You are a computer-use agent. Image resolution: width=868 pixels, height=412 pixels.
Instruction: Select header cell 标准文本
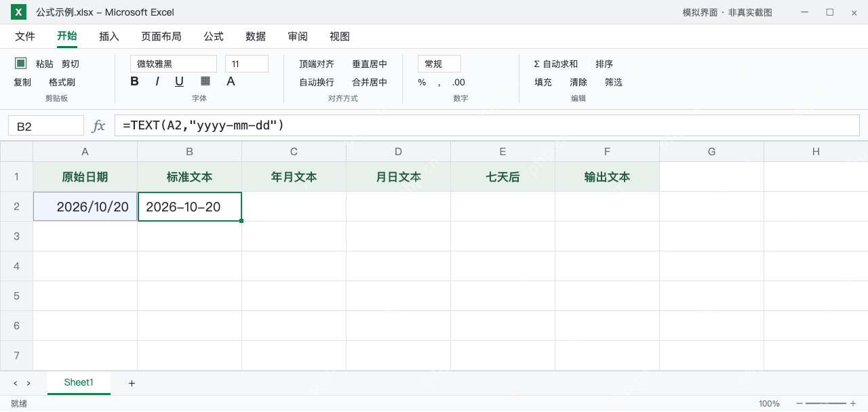coord(190,177)
